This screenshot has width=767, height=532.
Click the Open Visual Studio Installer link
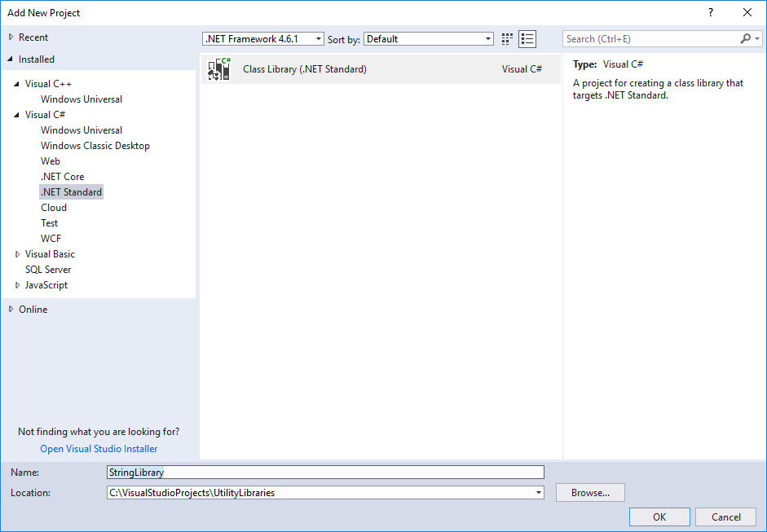tap(98, 448)
